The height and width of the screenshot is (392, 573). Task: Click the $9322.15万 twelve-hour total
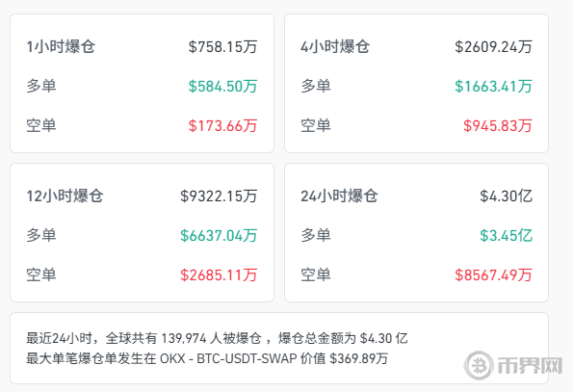pos(219,196)
